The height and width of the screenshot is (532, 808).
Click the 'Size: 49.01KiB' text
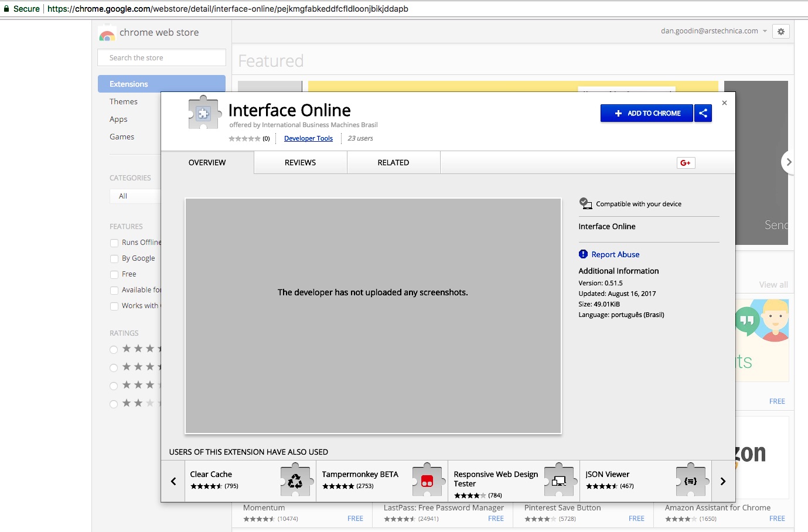(x=599, y=304)
